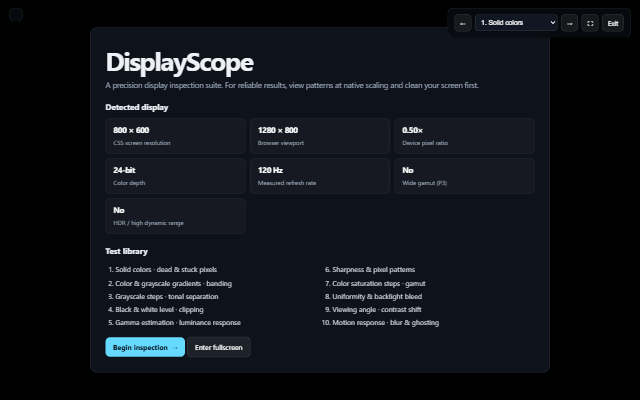Screen dimensions: 640x400
Task: Select '3. Grayscale steps · tonal separation'
Action: click(x=163, y=297)
